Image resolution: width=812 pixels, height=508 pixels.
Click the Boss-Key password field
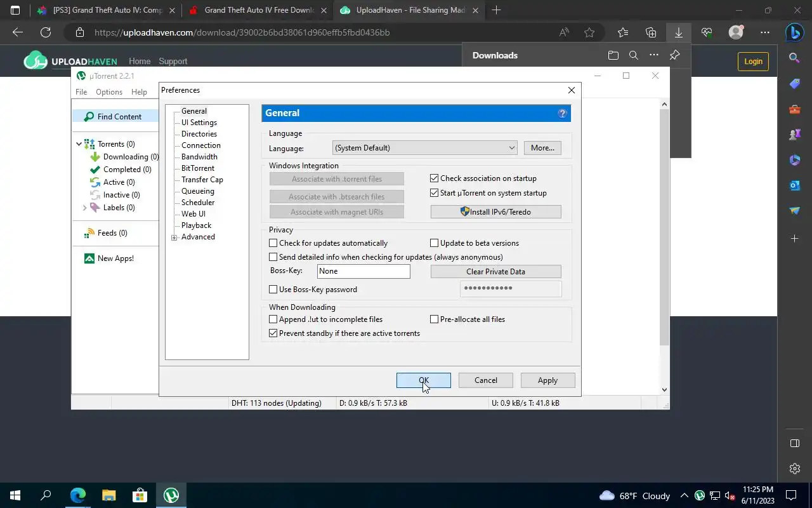coord(511,288)
